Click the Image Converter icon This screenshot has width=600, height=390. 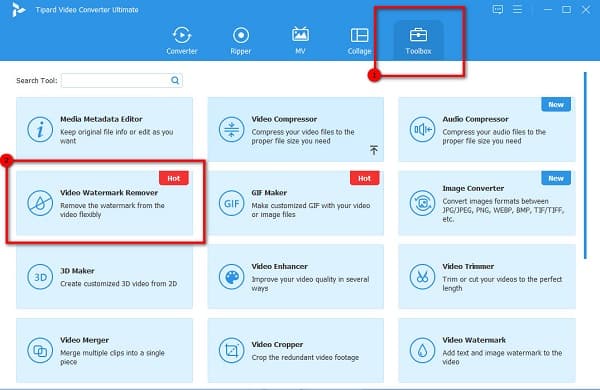422,203
